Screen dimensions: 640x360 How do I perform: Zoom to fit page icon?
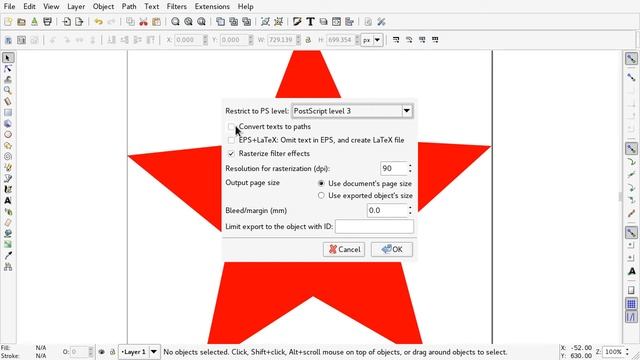pos(201,22)
